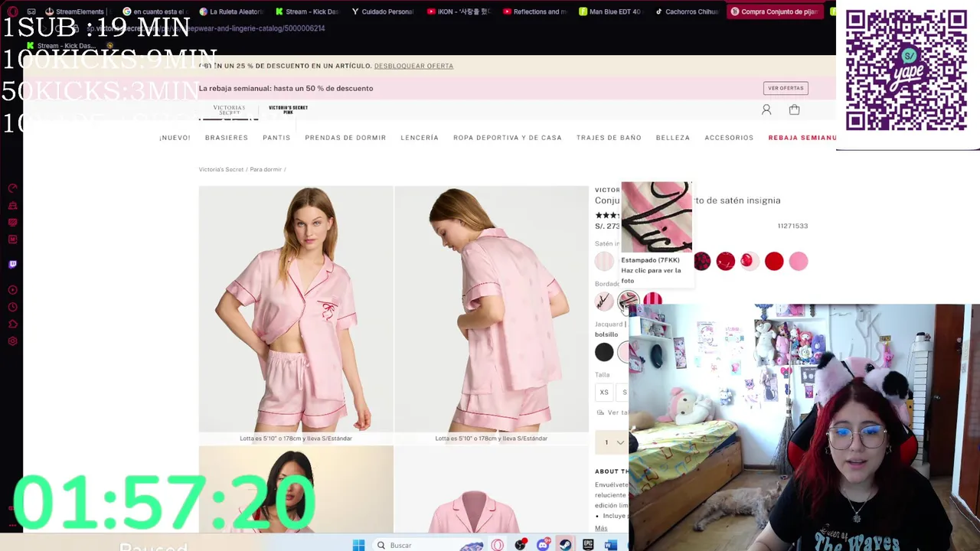Open LENCERÍA menu category
This screenshot has width=980, height=551.
420,138
